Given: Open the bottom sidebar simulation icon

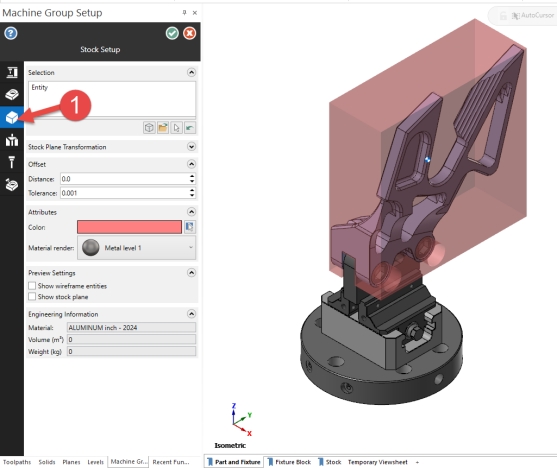Looking at the screenshot, I should click(12, 185).
